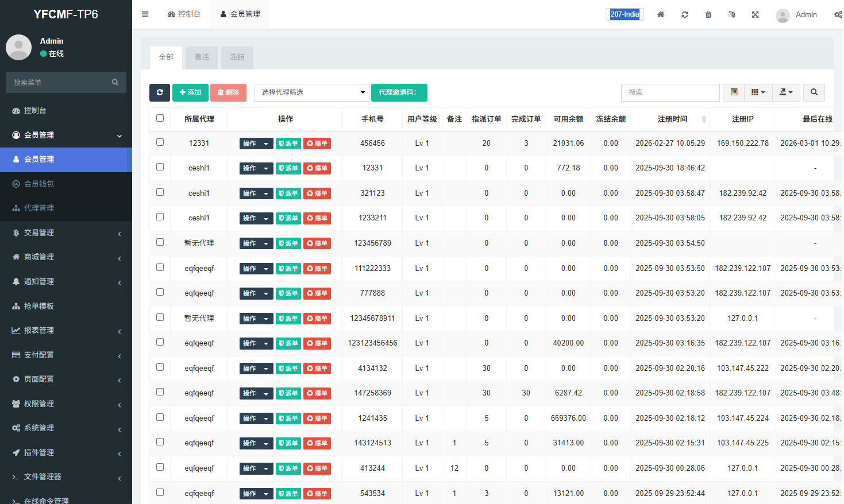Click the green 添加 button
Screen dimensions: 844x504
pyautogui.click(x=190, y=92)
